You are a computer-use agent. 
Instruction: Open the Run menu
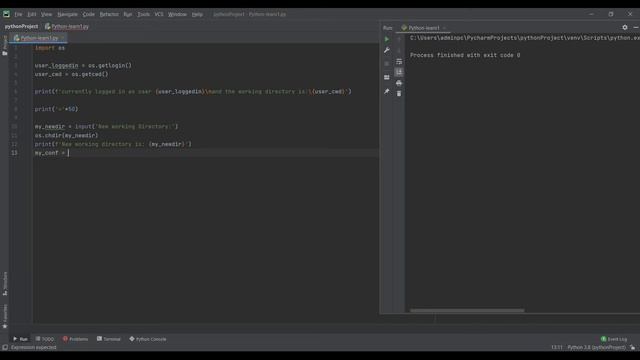(128, 14)
